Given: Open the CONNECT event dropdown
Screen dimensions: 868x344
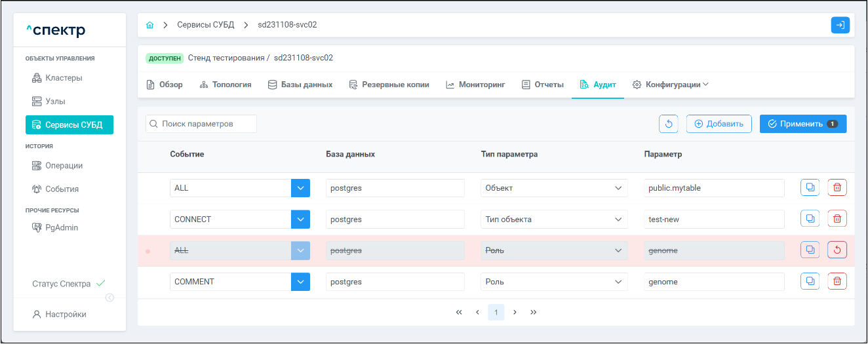Looking at the screenshot, I should coord(300,220).
